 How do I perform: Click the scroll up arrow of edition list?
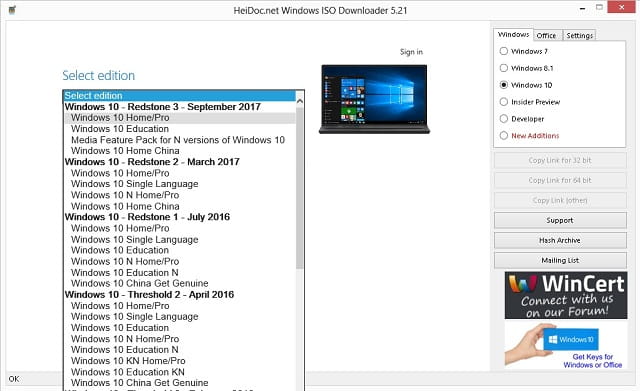click(x=300, y=101)
